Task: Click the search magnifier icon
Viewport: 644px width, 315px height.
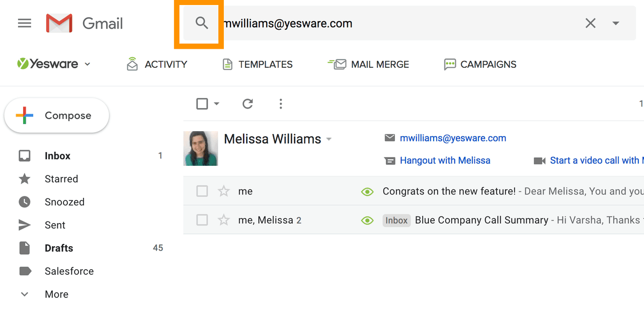Action: coord(202,23)
